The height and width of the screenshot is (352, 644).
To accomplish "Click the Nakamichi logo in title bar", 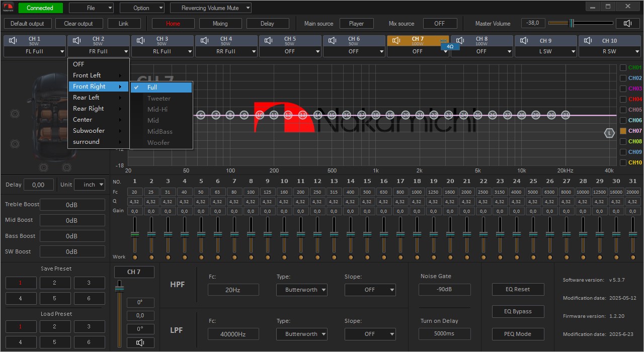I will click(x=9, y=8).
